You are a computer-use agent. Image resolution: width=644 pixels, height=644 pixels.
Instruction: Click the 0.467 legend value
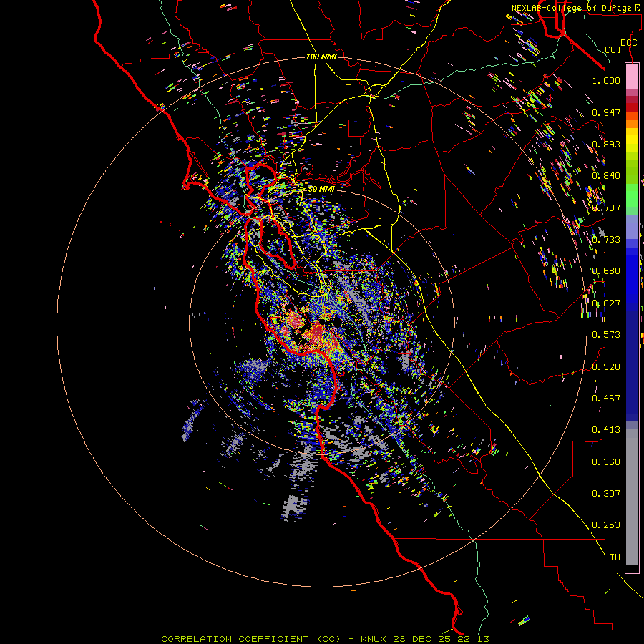[x=606, y=398]
